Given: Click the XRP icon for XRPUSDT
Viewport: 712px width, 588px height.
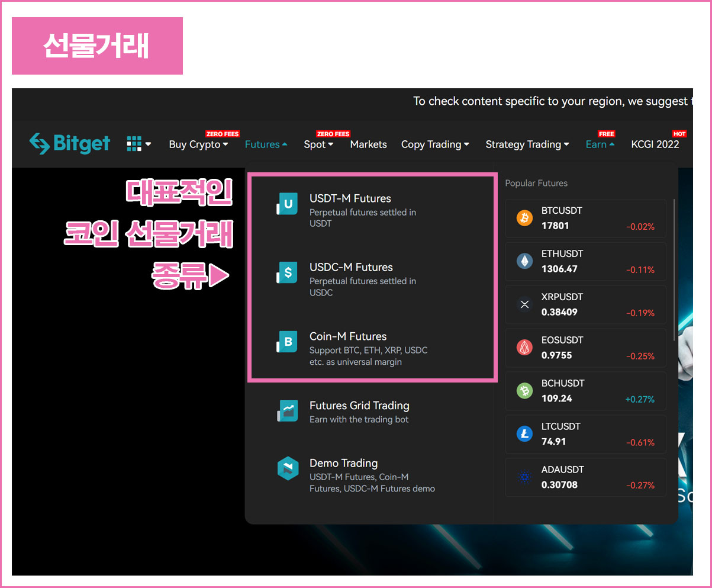Looking at the screenshot, I should pyautogui.click(x=524, y=304).
